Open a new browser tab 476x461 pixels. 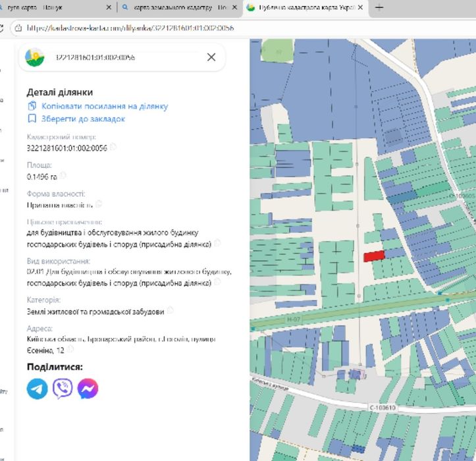pyautogui.click(x=380, y=8)
